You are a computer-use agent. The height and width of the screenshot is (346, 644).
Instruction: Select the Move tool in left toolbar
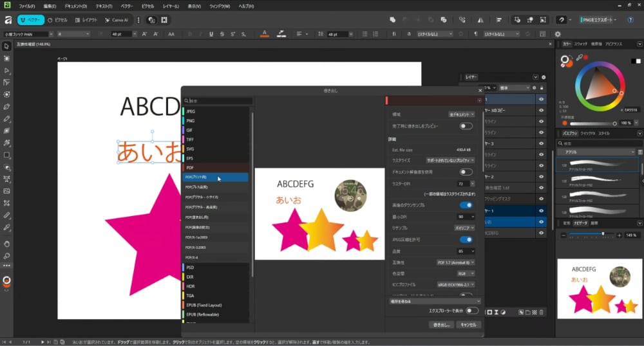tap(6, 46)
